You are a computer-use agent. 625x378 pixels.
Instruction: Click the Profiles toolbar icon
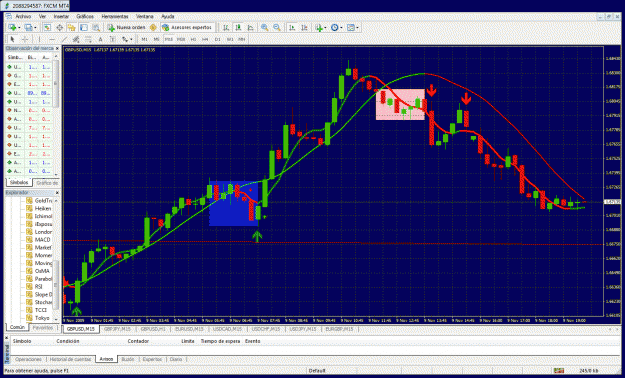pos(28,28)
